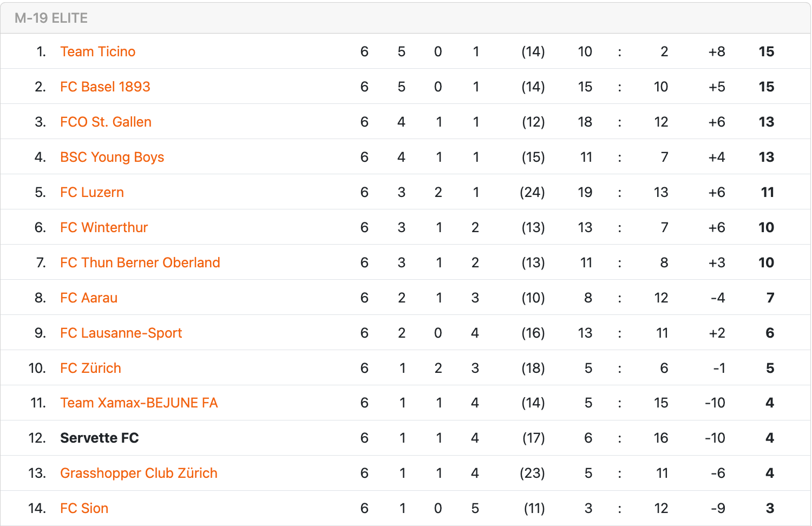This screenshot has width=812, height=526.
Task: Click bold Servette FC team name
Action: click(100, 438)
